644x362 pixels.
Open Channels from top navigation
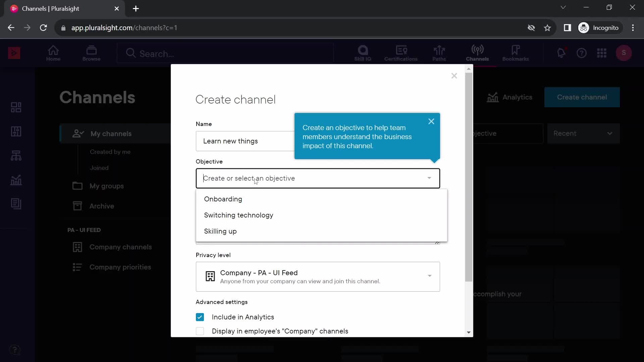[477, 53]
